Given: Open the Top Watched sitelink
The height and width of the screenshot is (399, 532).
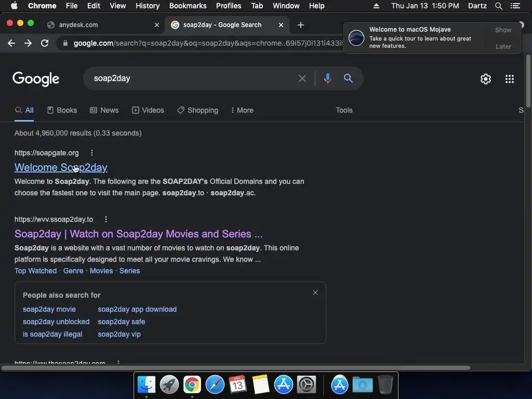Looking at the screenshot, I should pos(36,271).
